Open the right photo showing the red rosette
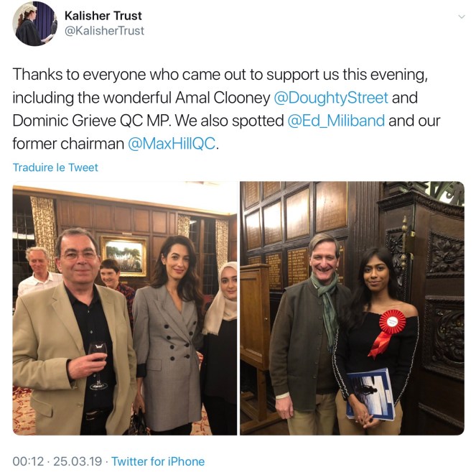Image resolution: width=476 pixels, height=475 pixels. coord(352,308)
